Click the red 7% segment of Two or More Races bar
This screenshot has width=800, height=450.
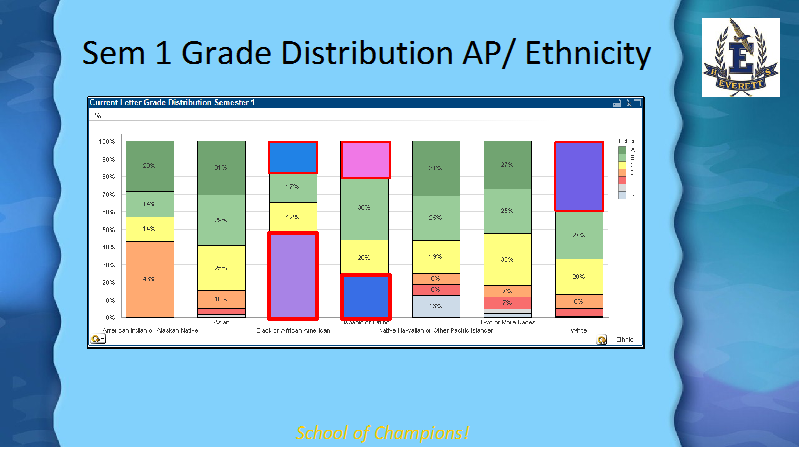508,303
